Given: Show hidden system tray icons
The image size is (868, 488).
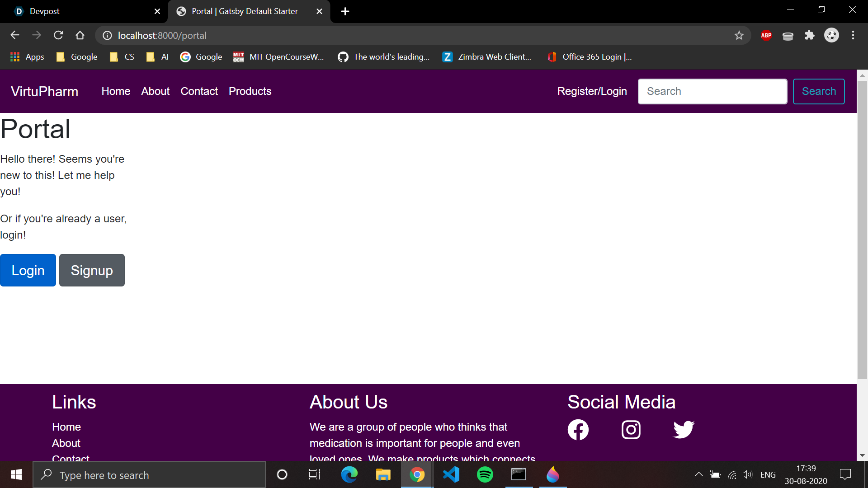Looking at the screenshot, I should point(698,474).
